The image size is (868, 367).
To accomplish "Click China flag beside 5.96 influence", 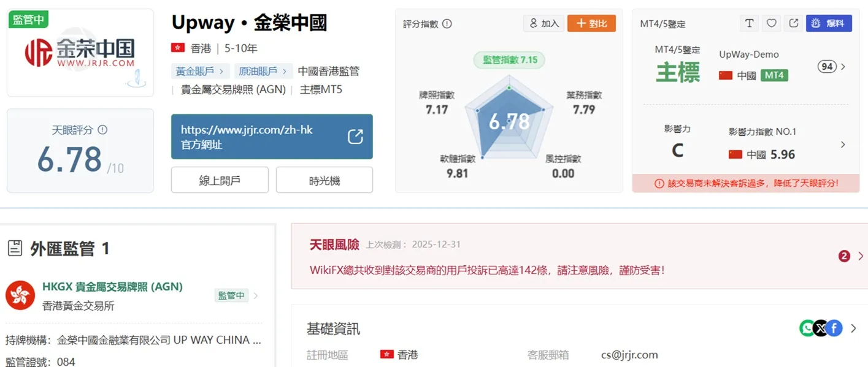I will coord(735,154).
